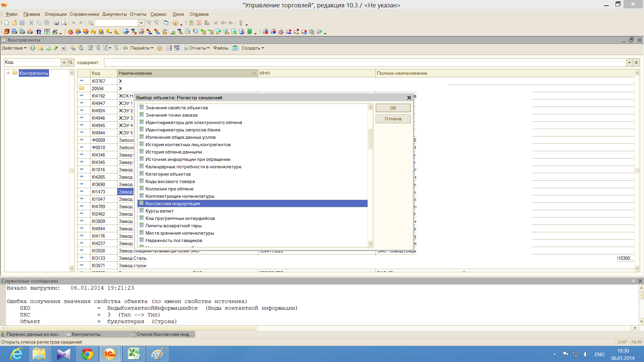Open the Отчеты dropdown

pos(197,48)
